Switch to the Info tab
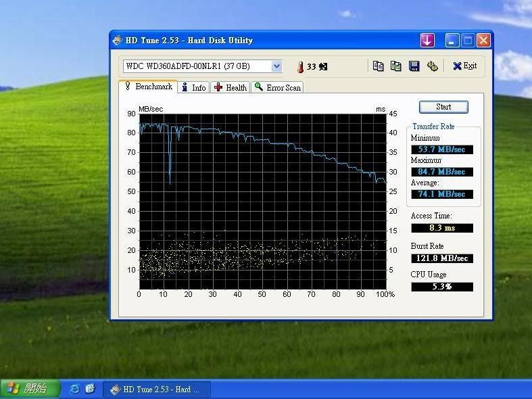The width and height of the screenshot is (532, 399). (x=194, y=87)
